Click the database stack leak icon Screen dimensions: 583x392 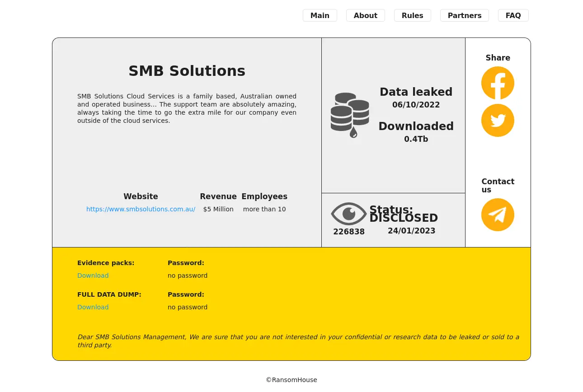(350, 115)
